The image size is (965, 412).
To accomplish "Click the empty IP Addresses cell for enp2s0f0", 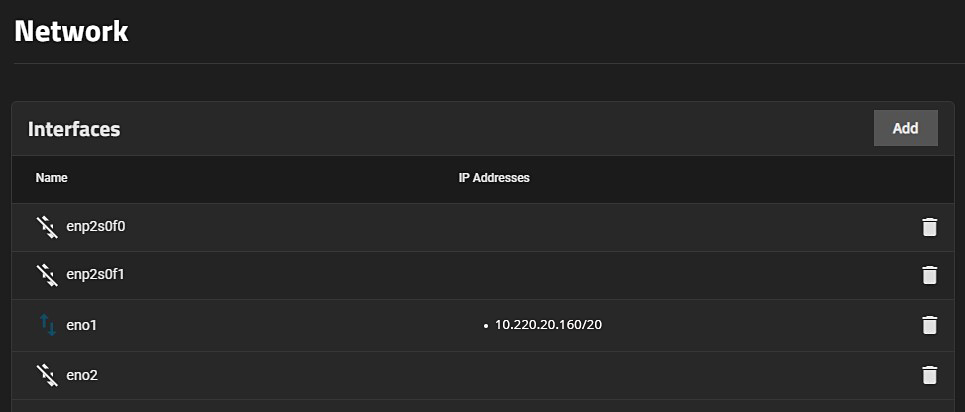I will pyautogui.click(x=600, y=227).
